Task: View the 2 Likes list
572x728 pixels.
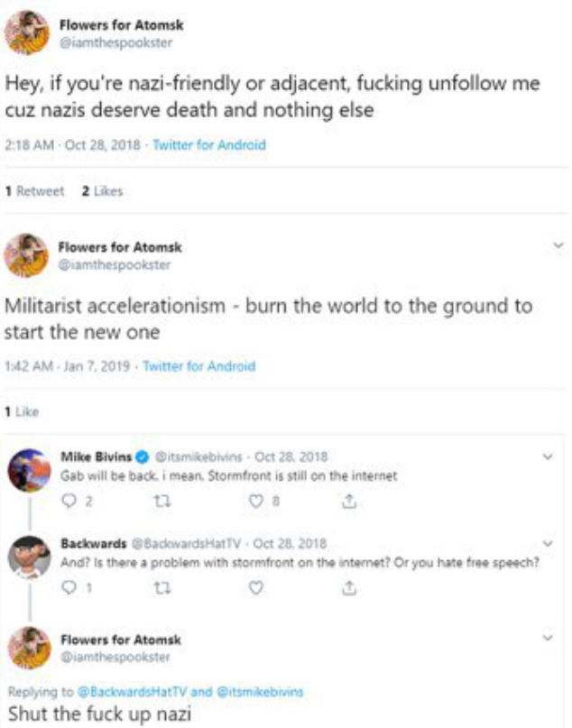Action: 102,190
